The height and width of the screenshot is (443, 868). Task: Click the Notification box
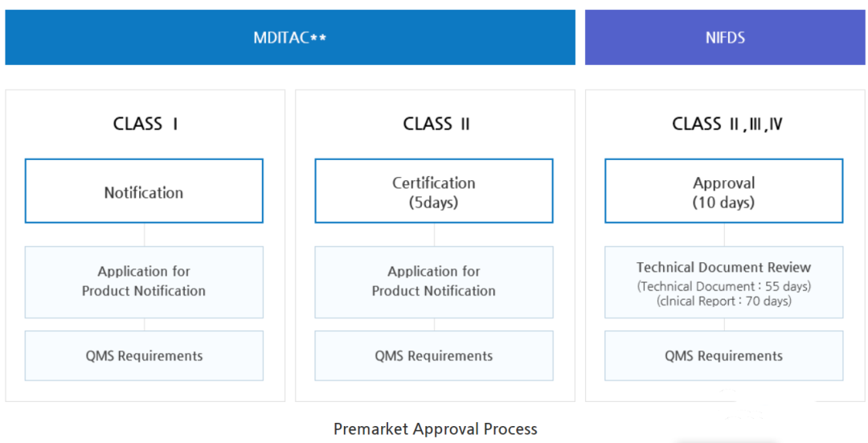point(144,192)
